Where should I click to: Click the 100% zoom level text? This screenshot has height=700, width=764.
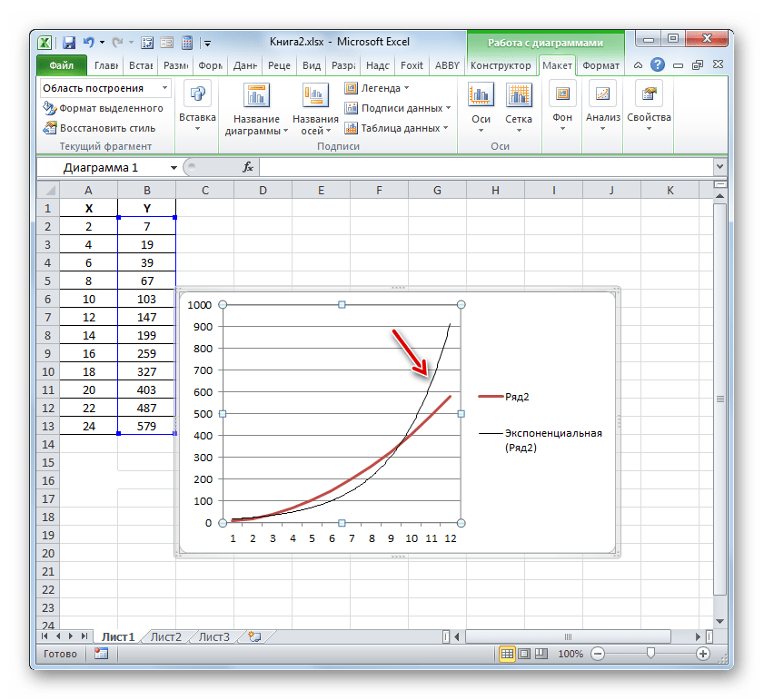571,654
